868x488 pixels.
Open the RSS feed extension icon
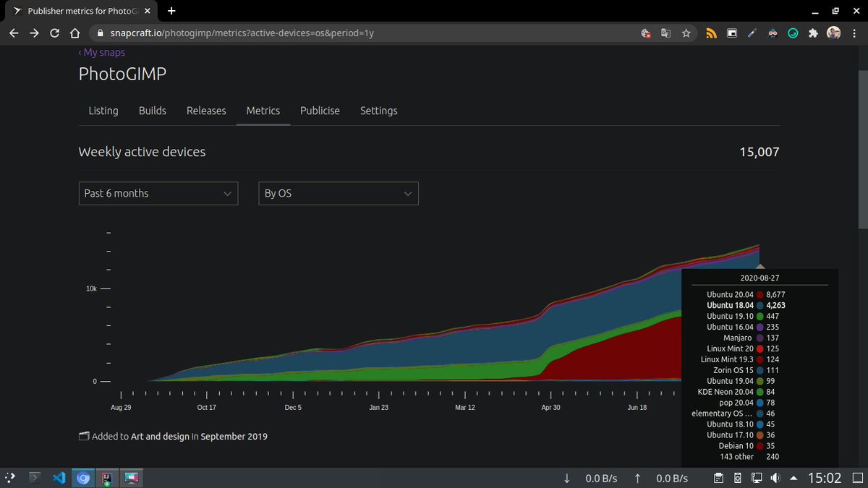pos(711,33)
